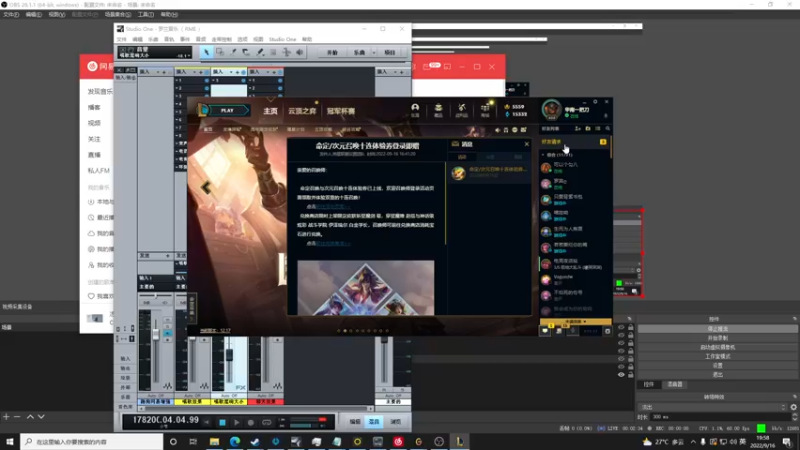Click the PLAY button in League client

[227, 110]
